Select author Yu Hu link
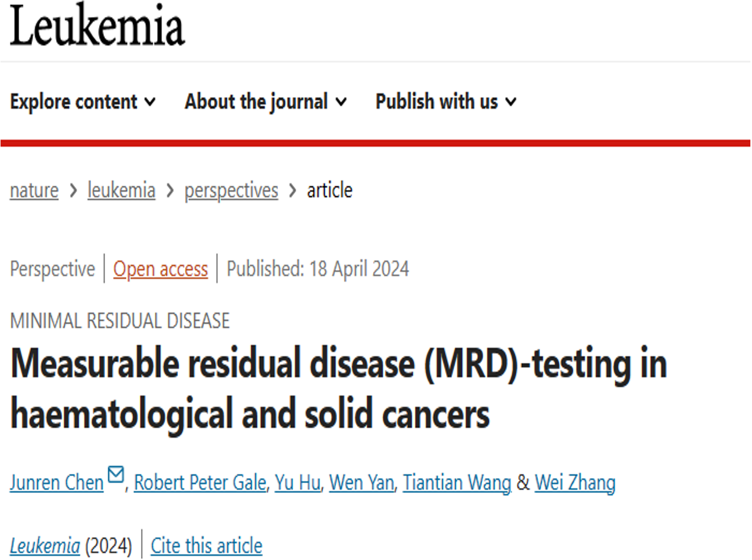The height and width of the screenshot is (560, 752). coord(298,483)
